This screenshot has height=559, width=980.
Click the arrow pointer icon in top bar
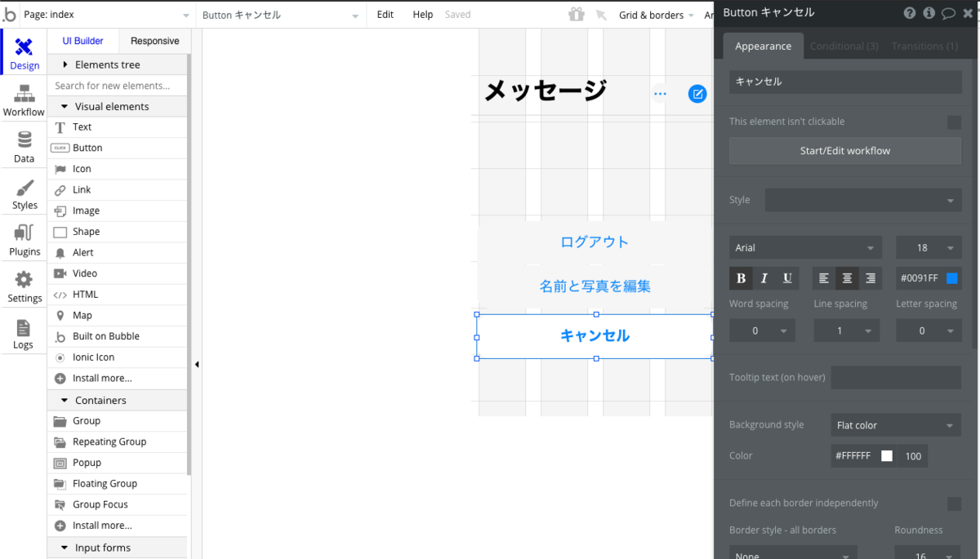tap(601, 15)
